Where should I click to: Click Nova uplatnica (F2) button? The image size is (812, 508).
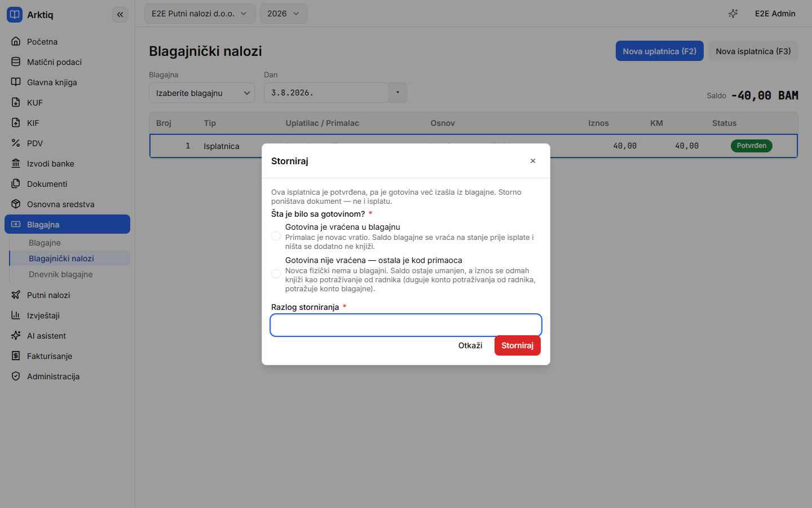tap(659, 51)
